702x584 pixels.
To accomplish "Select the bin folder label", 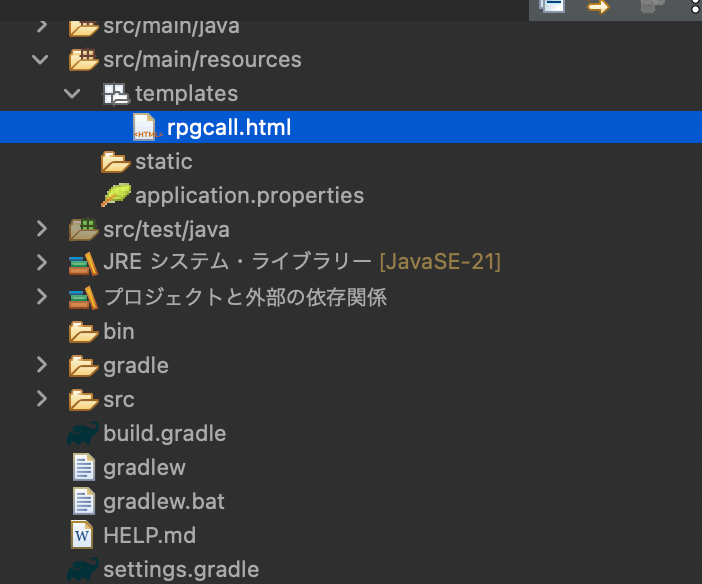I will (119, 331).
